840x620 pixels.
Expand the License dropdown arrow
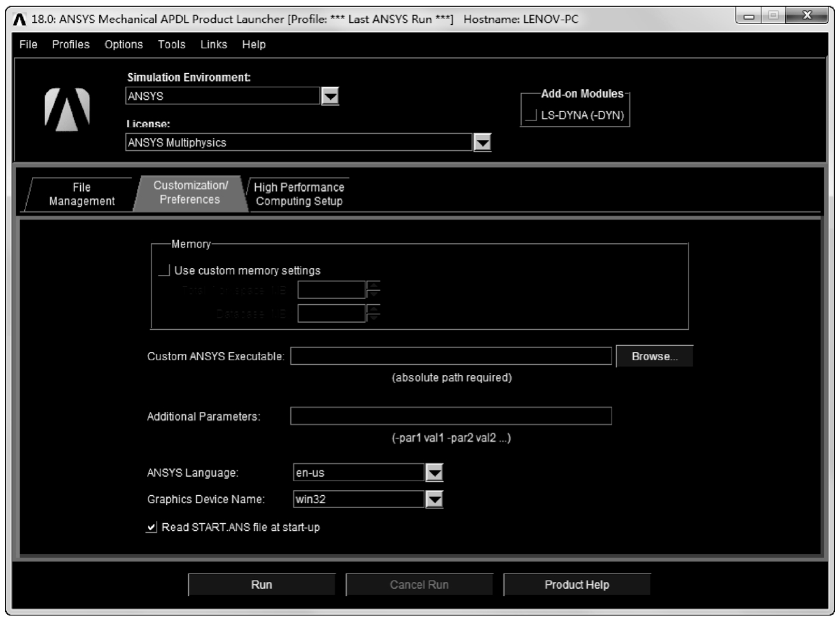pyautogui.click(x=482, y=143)
